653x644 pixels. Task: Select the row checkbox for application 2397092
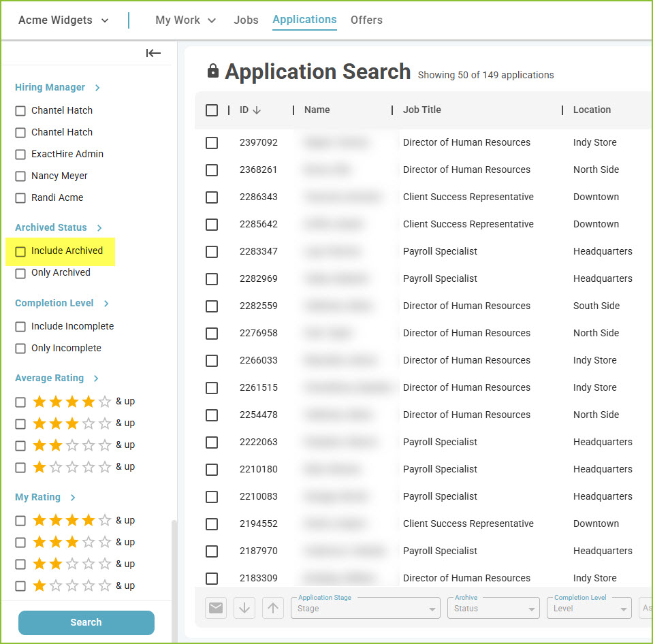click(x=212, y=143)
